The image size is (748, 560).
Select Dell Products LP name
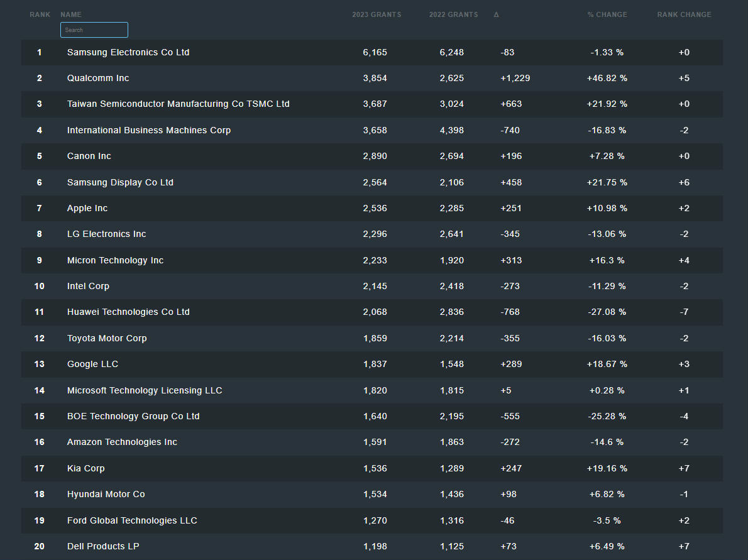click(x=103, y=546)
